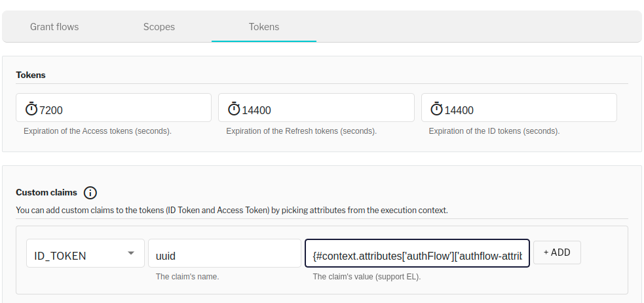Open the ID_TOKEN token type dropdown
This screenshot has height=303, width=644.
click(77, 256)
